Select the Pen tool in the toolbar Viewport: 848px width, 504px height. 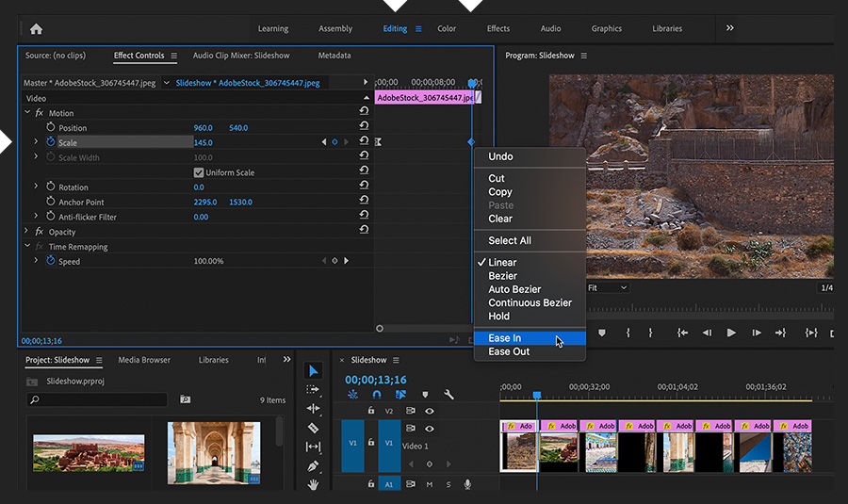(314, 465)
